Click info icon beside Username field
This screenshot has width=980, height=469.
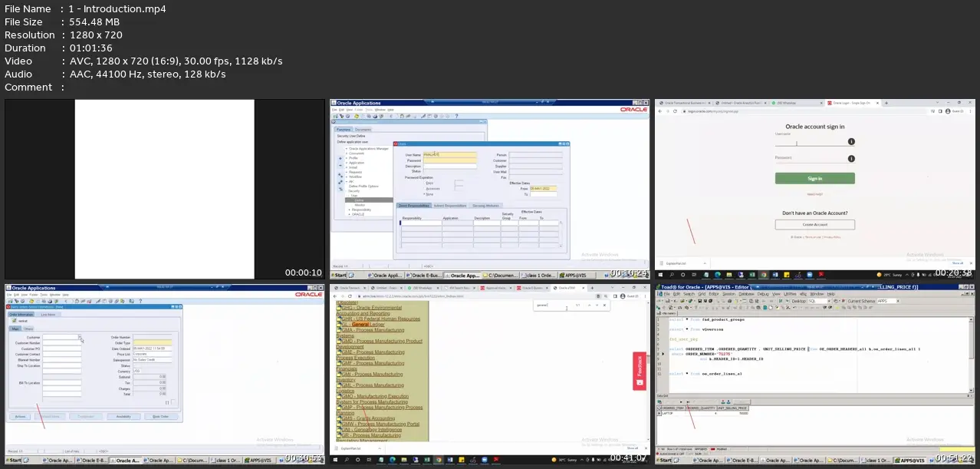pos(851,142)
